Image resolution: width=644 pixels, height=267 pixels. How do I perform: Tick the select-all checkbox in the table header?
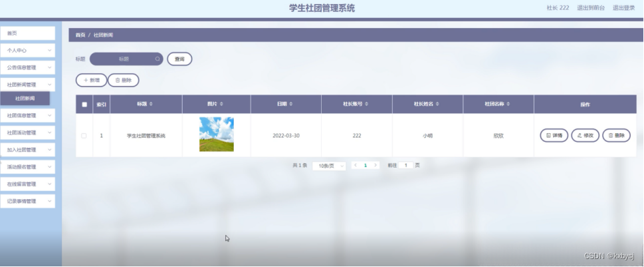click(x=84, y=105)
